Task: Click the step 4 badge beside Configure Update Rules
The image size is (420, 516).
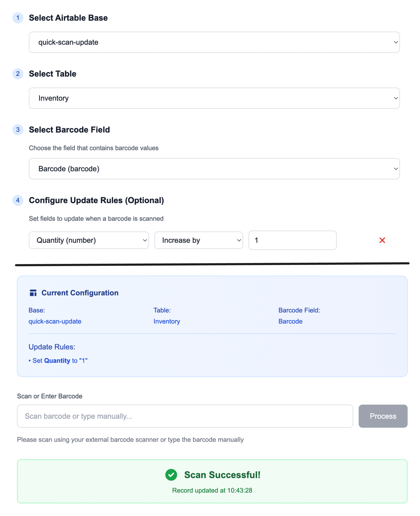Action: (18, 200)
